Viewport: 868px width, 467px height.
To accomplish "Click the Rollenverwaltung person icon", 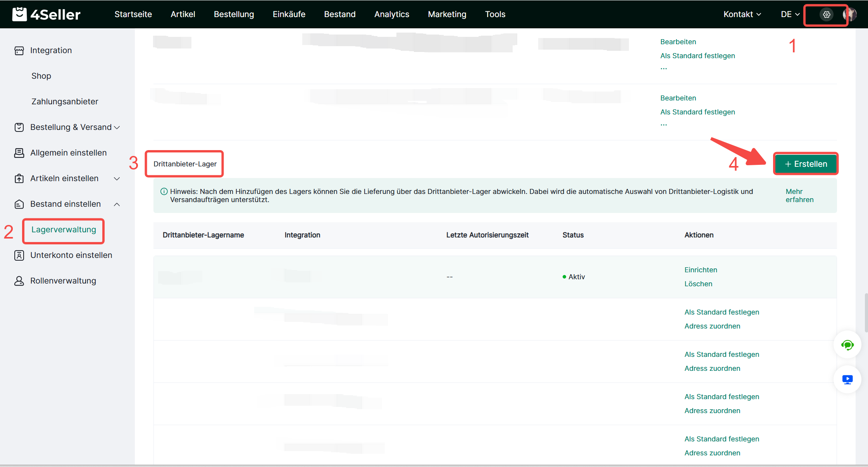I will tap(19, 281).
